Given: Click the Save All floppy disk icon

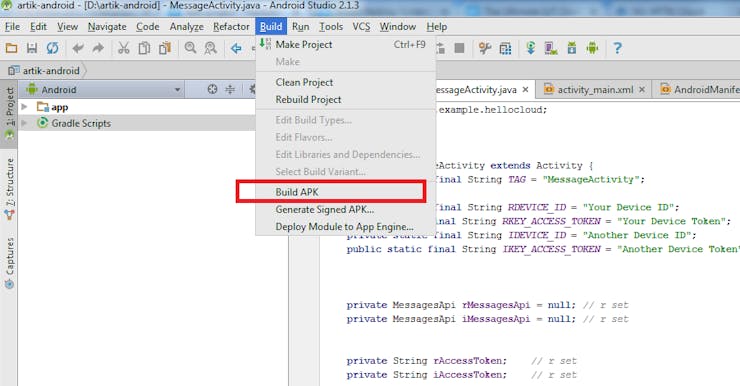Looking at the screenshot, I should pos(32,48).
